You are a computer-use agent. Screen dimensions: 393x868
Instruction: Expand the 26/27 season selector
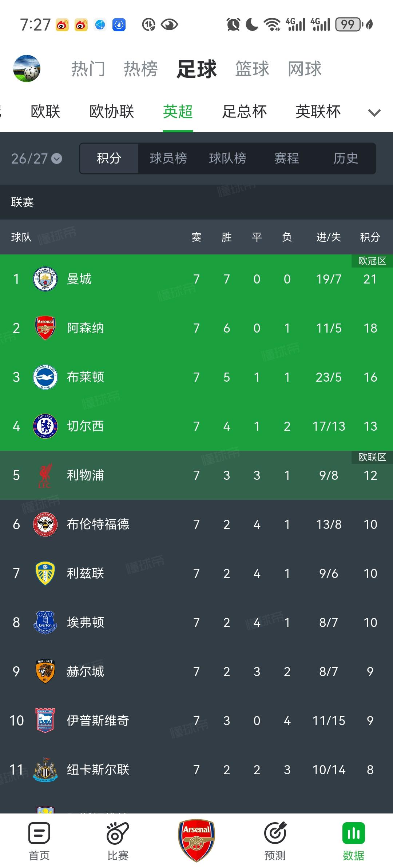36,158
